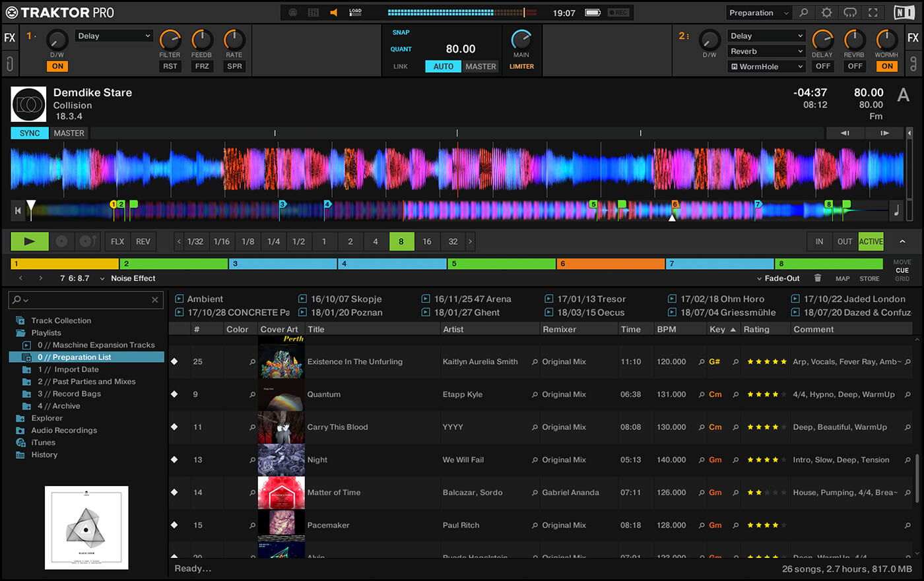The width and height of the screenshot is (924, 581).
Task: Toggle the FX1 RST button
Action: coord(170,66)
